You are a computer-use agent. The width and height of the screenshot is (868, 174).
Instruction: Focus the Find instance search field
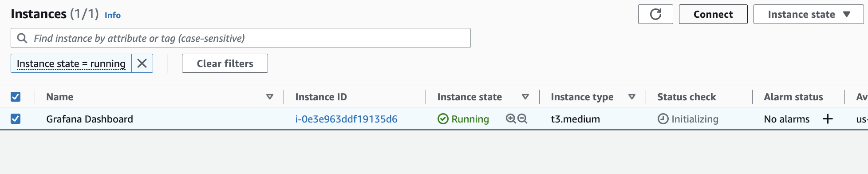click(x=241, y=38)
